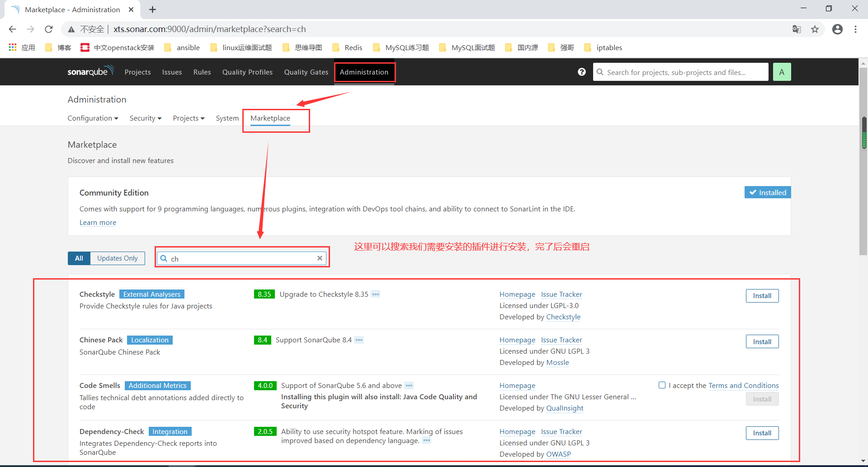
Task: Click the browser back arrow
Action: point(12,29)
